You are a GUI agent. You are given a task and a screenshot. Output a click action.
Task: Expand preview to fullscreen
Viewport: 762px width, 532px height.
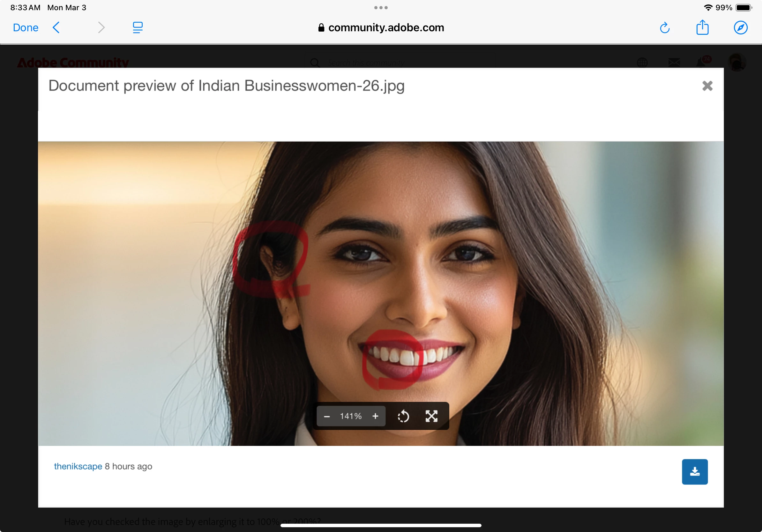click(431, 416)
